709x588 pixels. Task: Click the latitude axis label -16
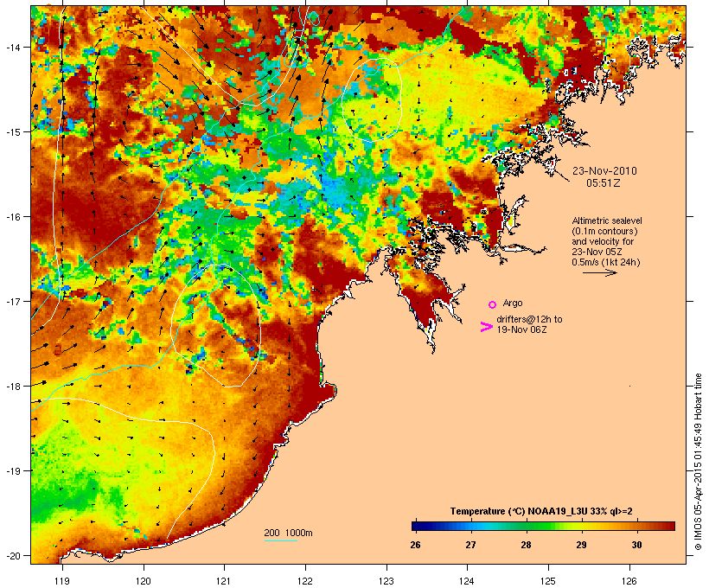(12, 217)
